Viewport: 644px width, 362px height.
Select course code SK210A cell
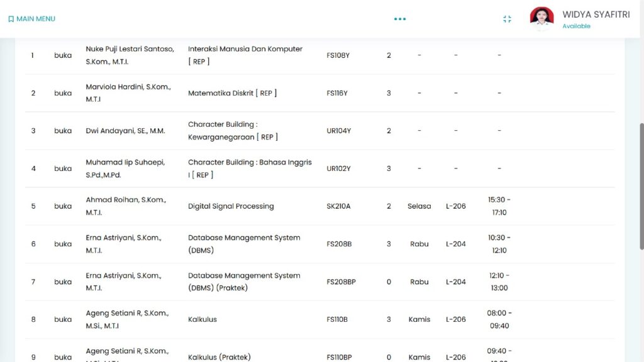[338, 206]
